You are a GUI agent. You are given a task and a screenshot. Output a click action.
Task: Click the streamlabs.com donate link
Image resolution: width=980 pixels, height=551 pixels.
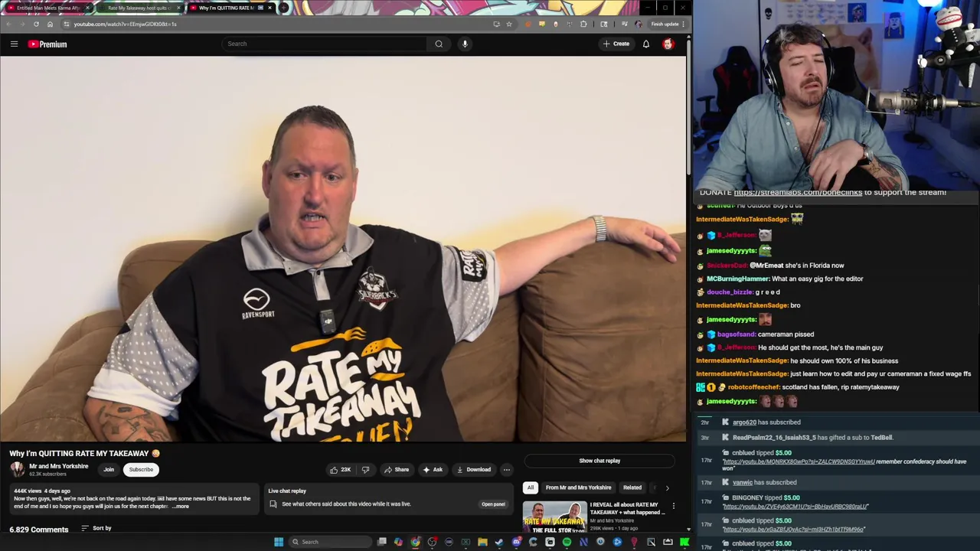pos(798,192)
